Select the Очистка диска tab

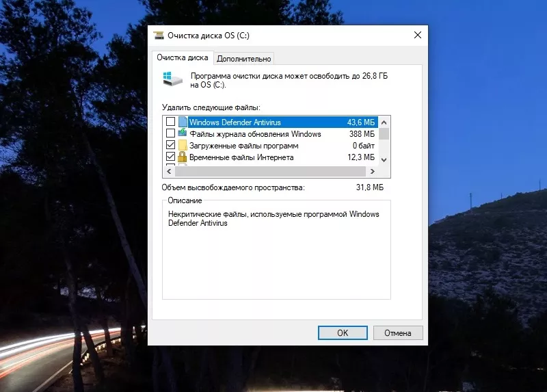pos(182,57)
